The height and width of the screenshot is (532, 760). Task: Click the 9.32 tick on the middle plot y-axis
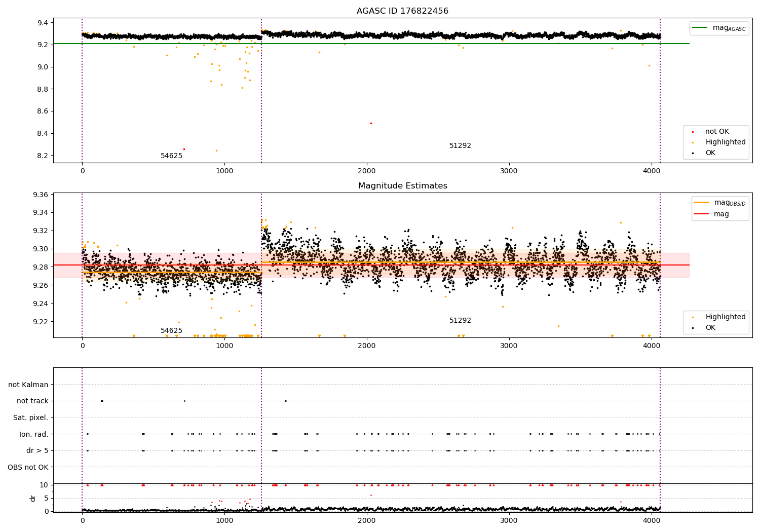(x=41, y=231)
